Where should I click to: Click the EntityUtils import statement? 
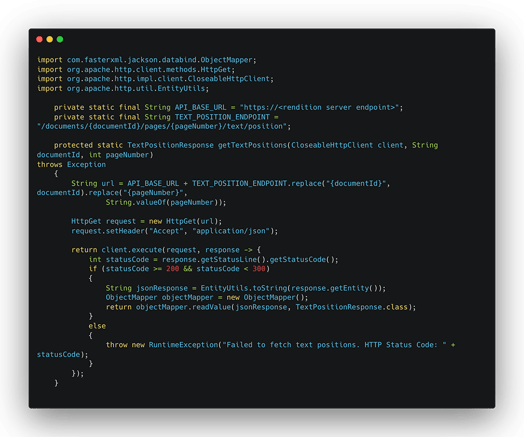pos(123,89)
